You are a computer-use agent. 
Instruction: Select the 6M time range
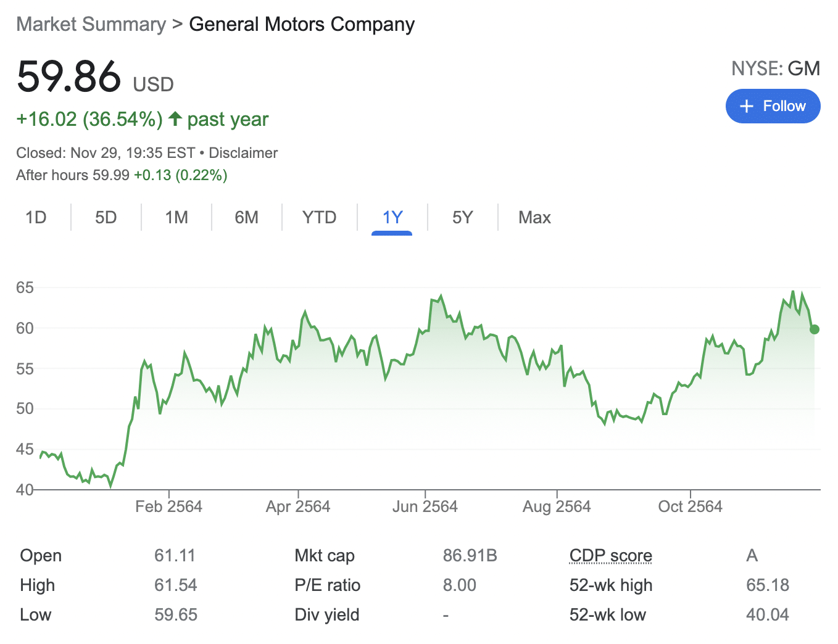pyautogui.click(x=247, y=217)
